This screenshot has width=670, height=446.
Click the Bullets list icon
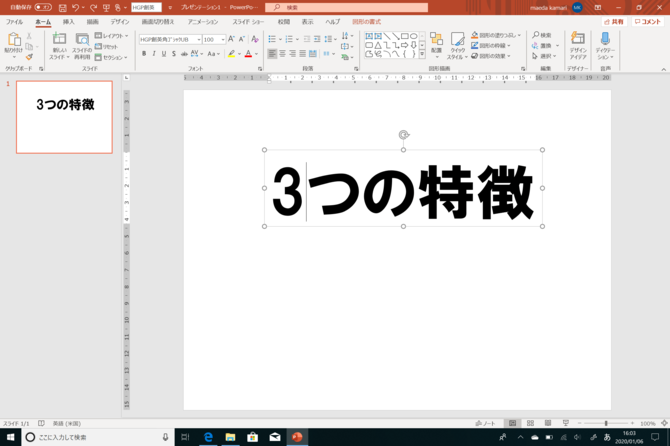point(272,39)
